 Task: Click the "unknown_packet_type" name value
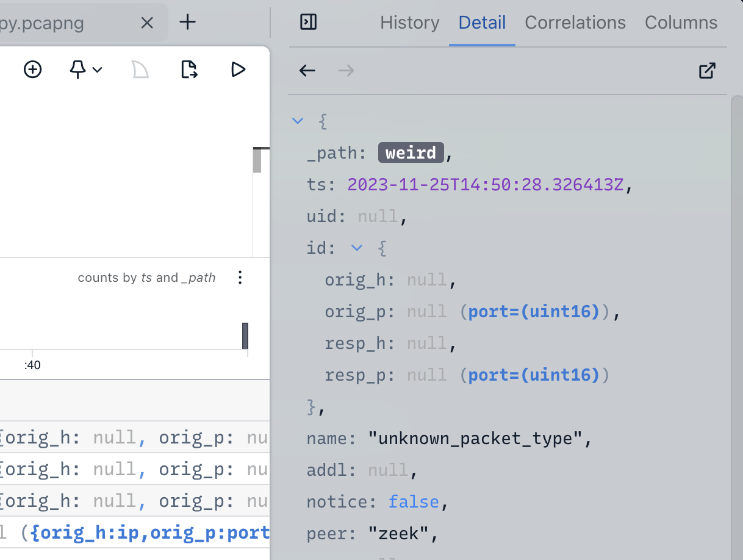(x=476, y=438)
